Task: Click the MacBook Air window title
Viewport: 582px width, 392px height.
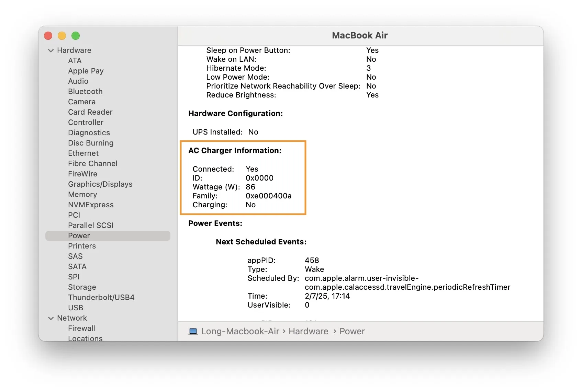Action: [x=360, y=35]
